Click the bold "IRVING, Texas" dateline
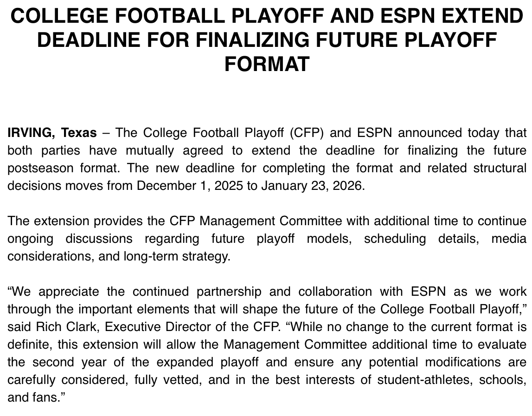 [x=52, y=133]
